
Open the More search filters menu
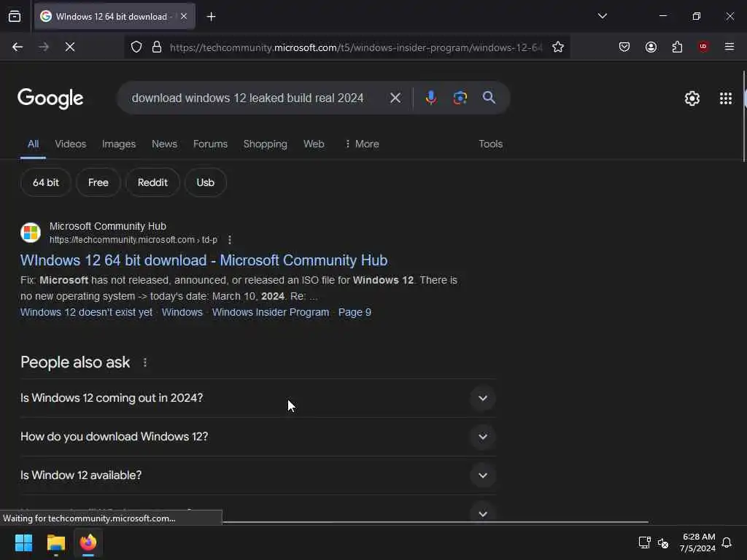click(x=362, y=144)
